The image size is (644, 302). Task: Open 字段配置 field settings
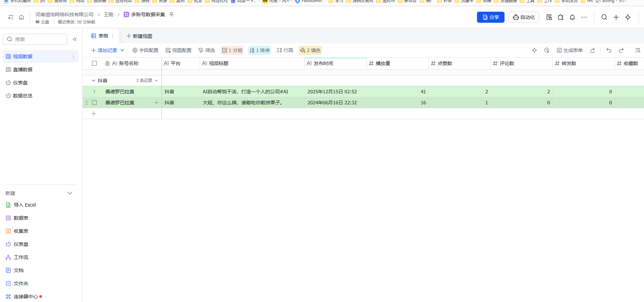point(145,50)
